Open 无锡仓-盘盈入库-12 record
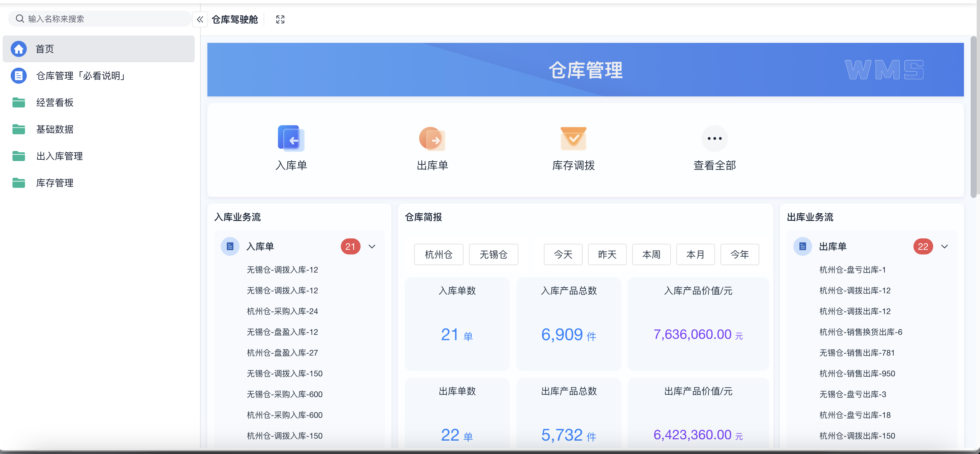This screenshot has width=980, height=454. click(282, 332)
